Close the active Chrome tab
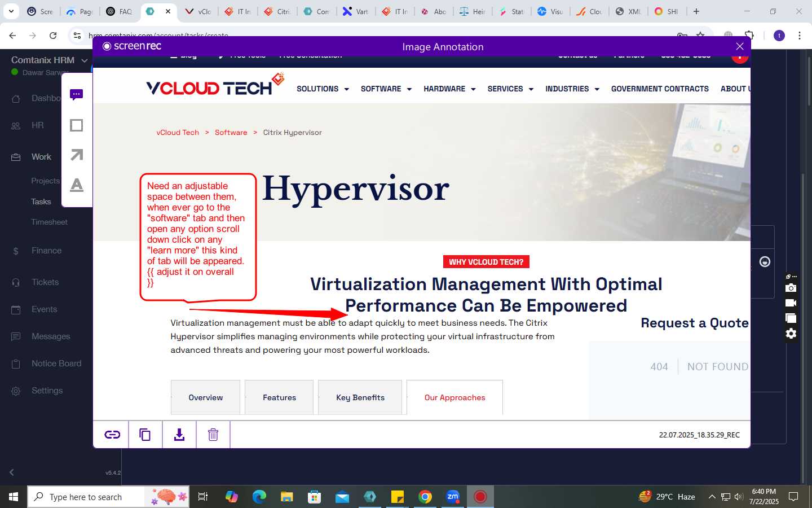This screenshot has height=508, width=812. click(168, 11)
